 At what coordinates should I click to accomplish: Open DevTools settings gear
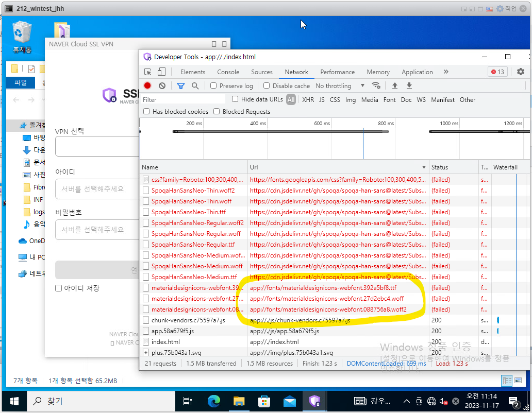click(x=519, y=72)
